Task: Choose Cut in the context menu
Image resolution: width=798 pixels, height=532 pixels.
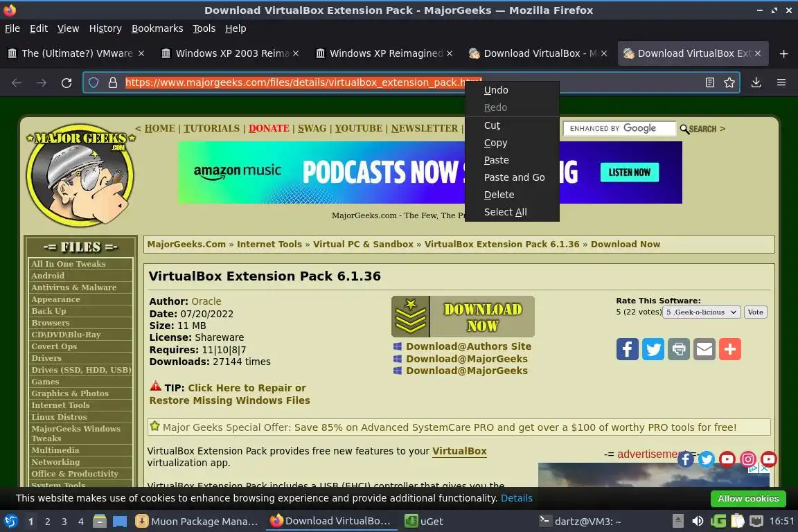Action: pos(512,125)
